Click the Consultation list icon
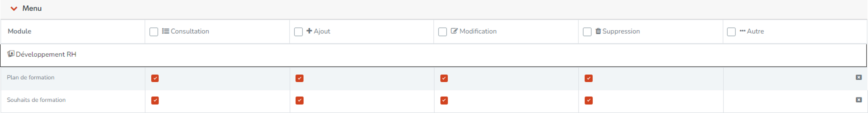This screenshot has width=868, height=113. [165, 31]
